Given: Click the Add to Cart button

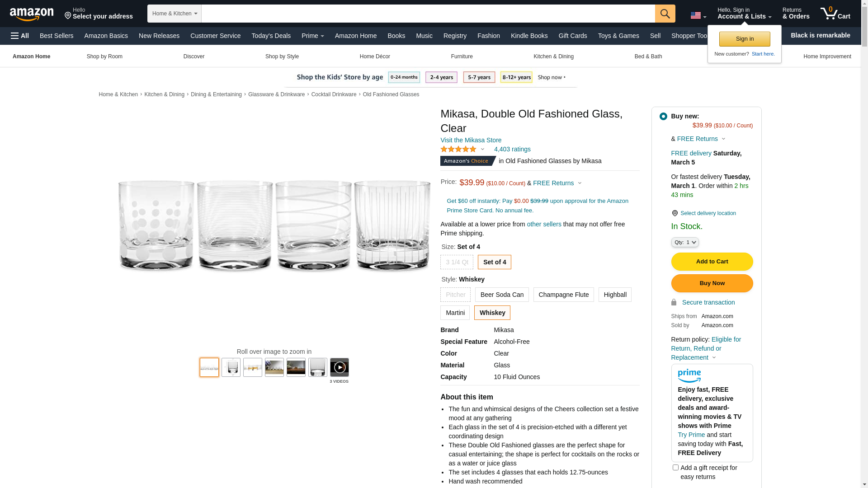Looking at the screenshot, I should tap(712, 262).
